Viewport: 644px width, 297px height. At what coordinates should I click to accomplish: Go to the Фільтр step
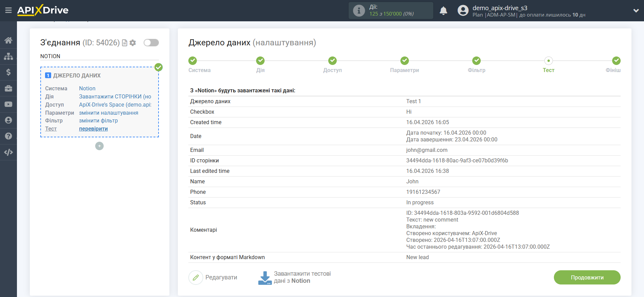[x=476, y=61]
